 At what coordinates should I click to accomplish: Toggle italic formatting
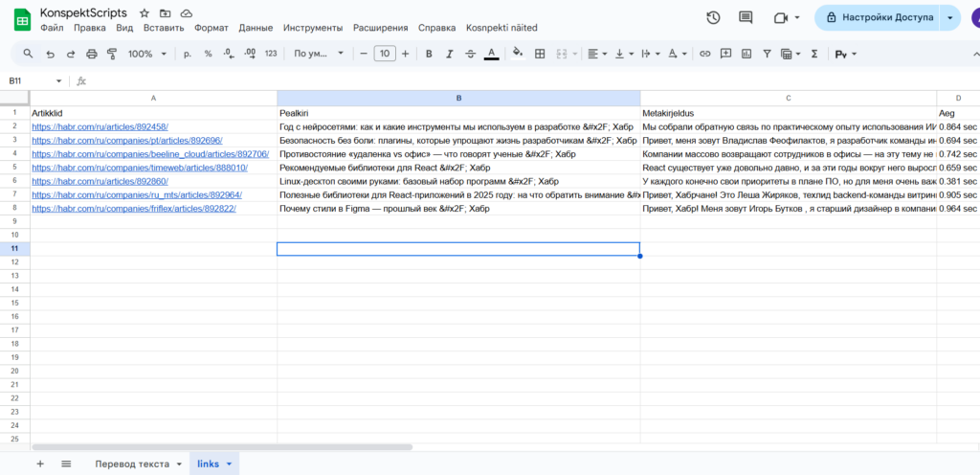click(450, 54)
